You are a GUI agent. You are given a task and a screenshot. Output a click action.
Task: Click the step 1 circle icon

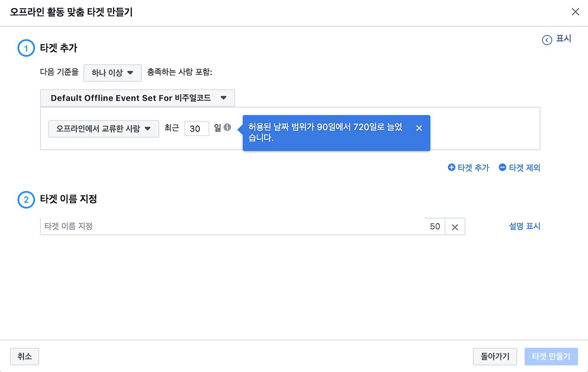[26, 48]
